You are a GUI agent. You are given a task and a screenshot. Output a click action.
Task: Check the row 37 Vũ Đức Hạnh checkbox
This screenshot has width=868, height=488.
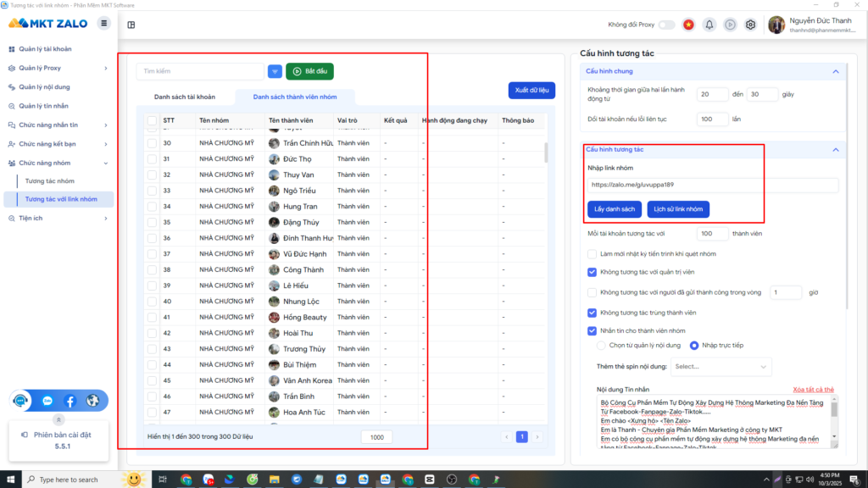[x=152, y=254]
